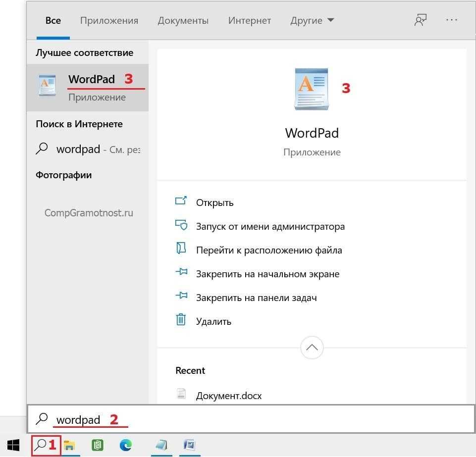Select Закрепить на панели задач
This screenshot has height=457, width=476.
(256, 298)
